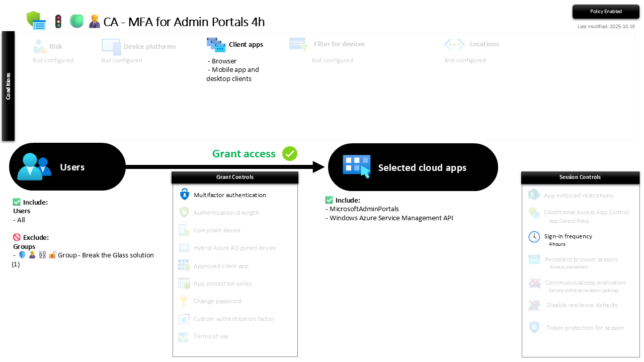Click the MicrosoftAdminPortals app entry
The height and width of the screenshot is (362, 644).
tap(364, 209)
